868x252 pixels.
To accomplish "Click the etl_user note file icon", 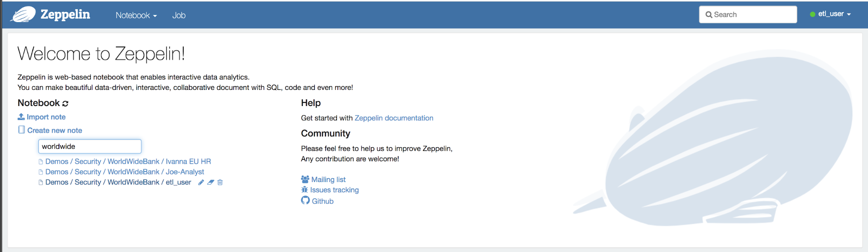I will point(41,182).
